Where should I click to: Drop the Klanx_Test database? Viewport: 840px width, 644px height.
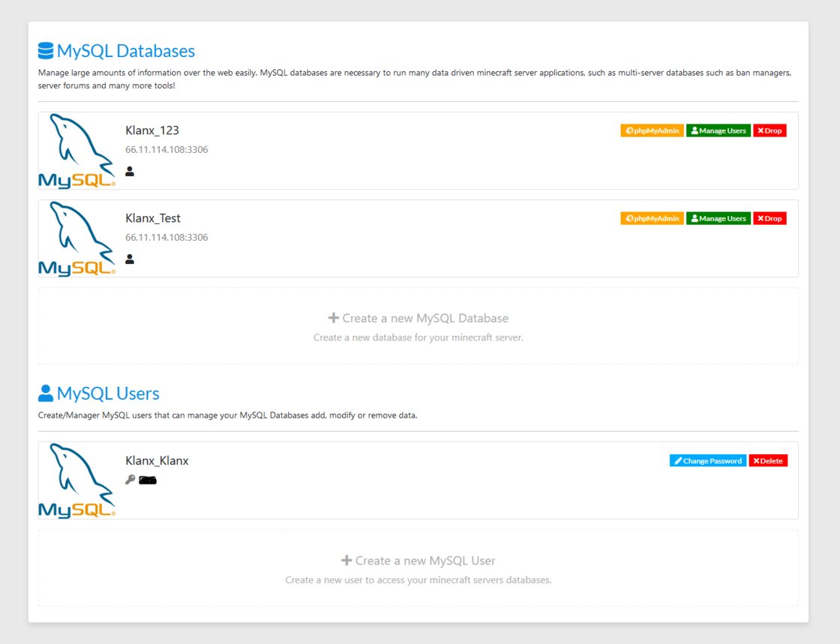(769, 218)
